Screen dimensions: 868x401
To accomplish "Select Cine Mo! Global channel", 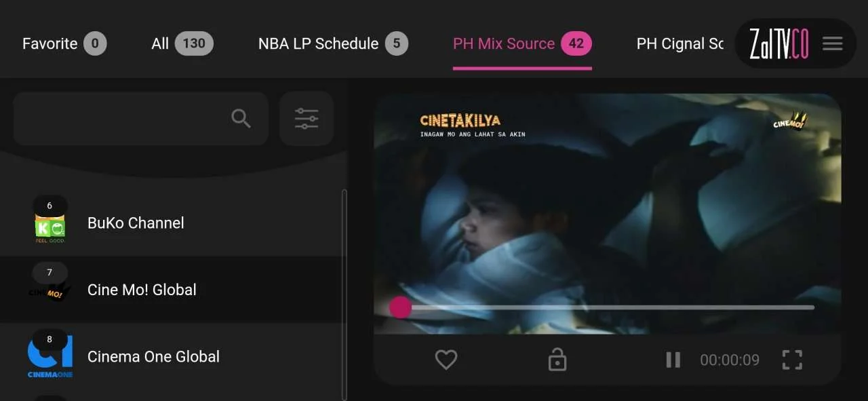I will tap(171, 290).
